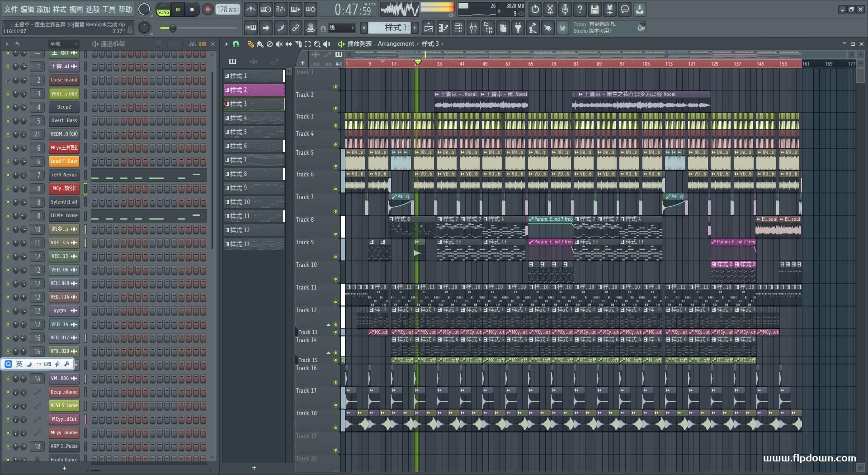
Task: Open the mixer view icon
Action: click(x=473, y=28)
